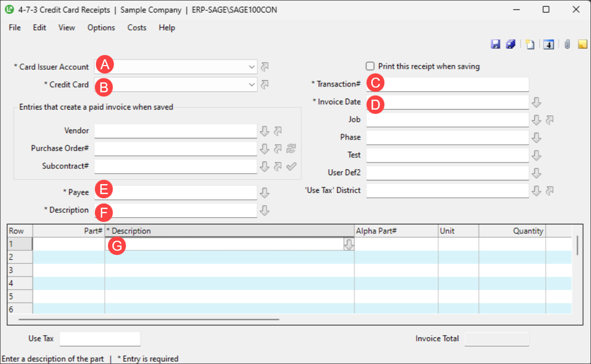Click the Invoice Total field

(497, 339)
